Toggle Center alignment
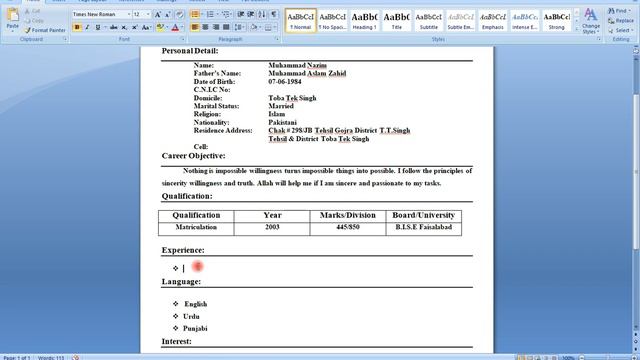 pyautogui.click(x=205, y=27)
